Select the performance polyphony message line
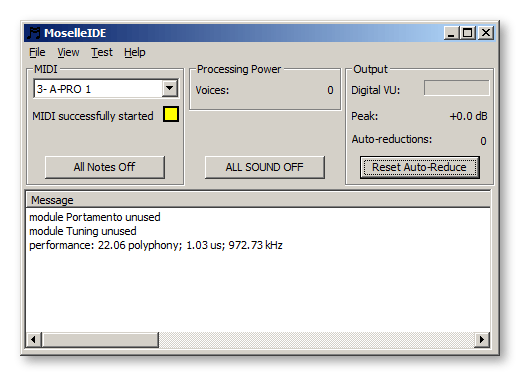This screenshot has width=520, height=376. pyautogui.click(x=156, y=245)
